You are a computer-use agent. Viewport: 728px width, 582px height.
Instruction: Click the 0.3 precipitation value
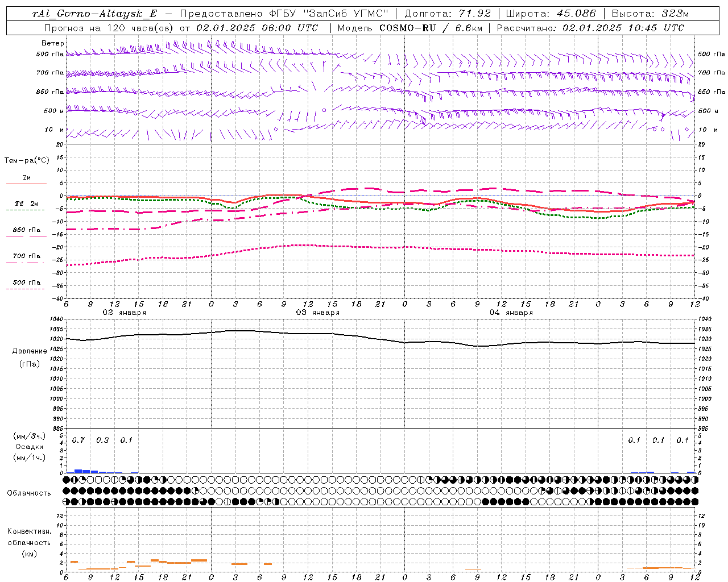102,440
